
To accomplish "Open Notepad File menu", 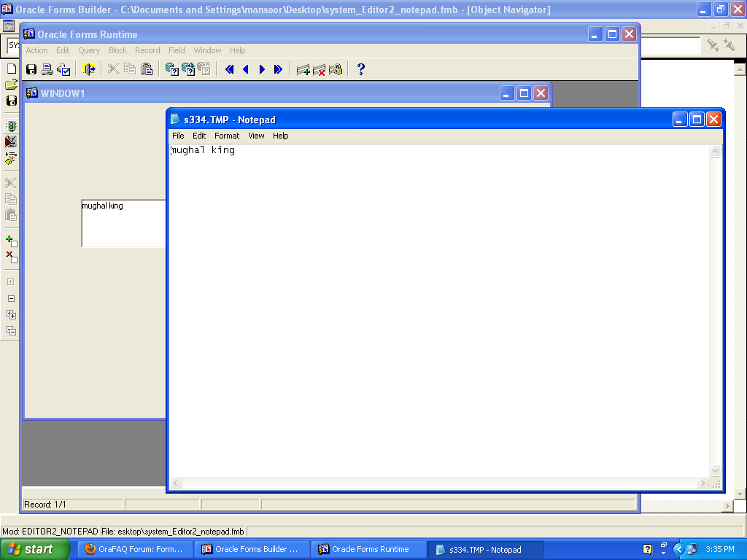I will [178, 136].
